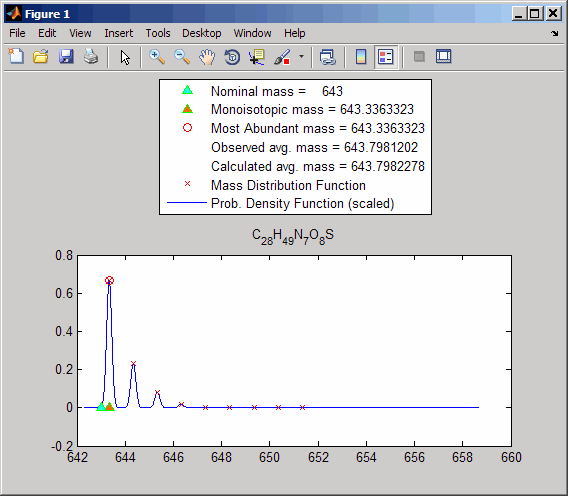568x496 pixels.
Task: Expand the Brush tool color dropdown arrow
Action: click(301, 57)
